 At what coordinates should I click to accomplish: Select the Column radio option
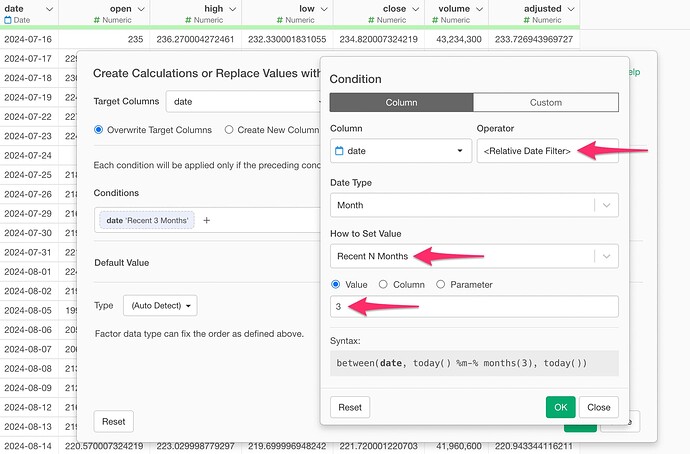(383, 285)
